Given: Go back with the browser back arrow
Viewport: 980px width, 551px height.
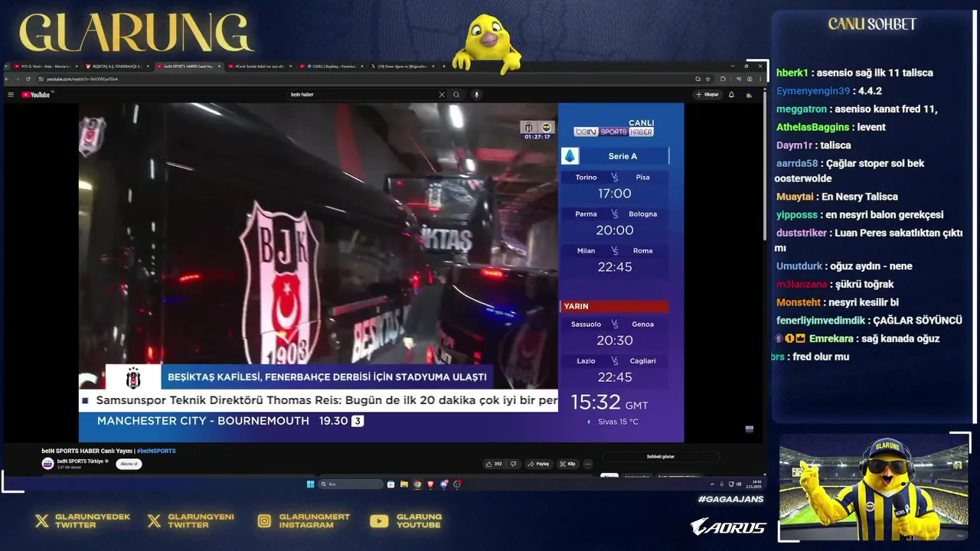Looking at the screenshot, I should [7, 79].
